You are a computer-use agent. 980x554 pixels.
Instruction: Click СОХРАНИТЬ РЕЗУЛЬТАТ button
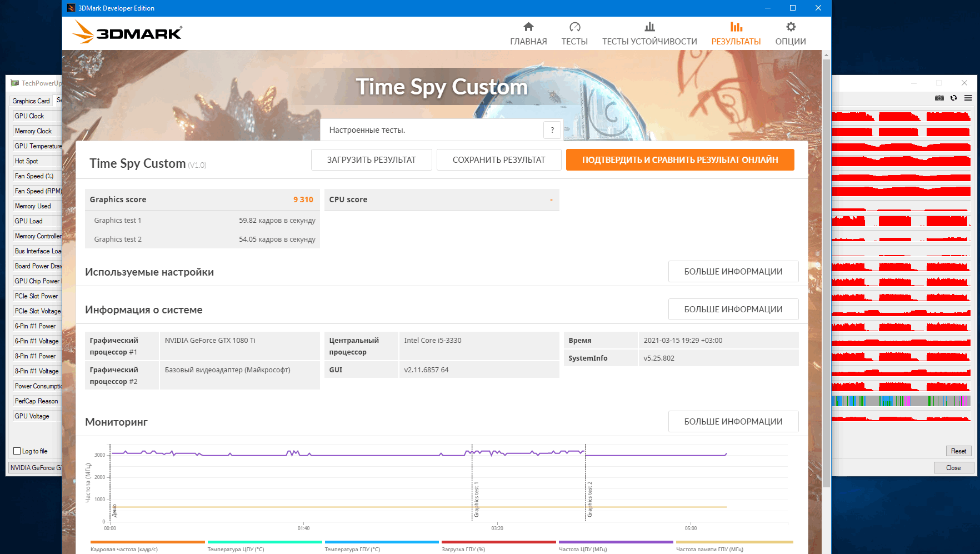(499, 160)
